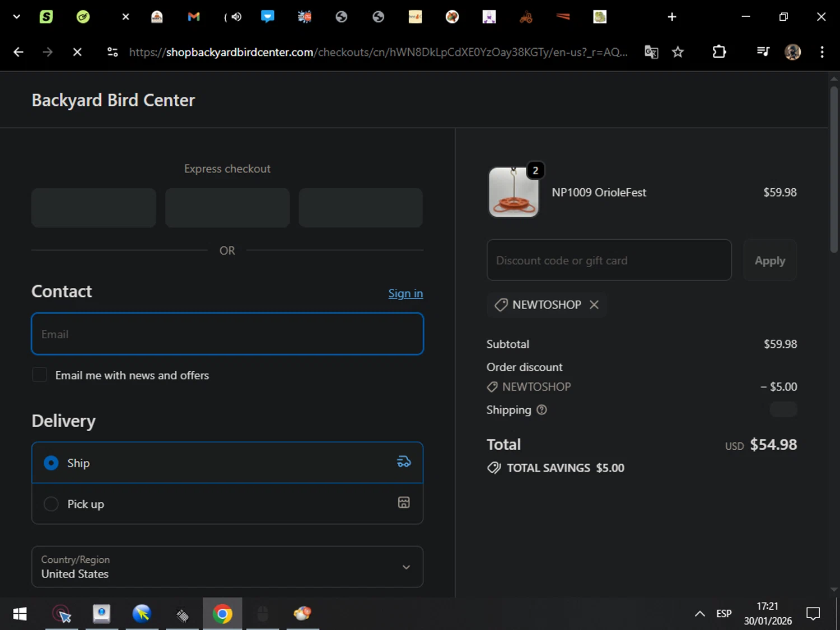Select the Ship delivery option
840x630 pixels.
(227, 463)
